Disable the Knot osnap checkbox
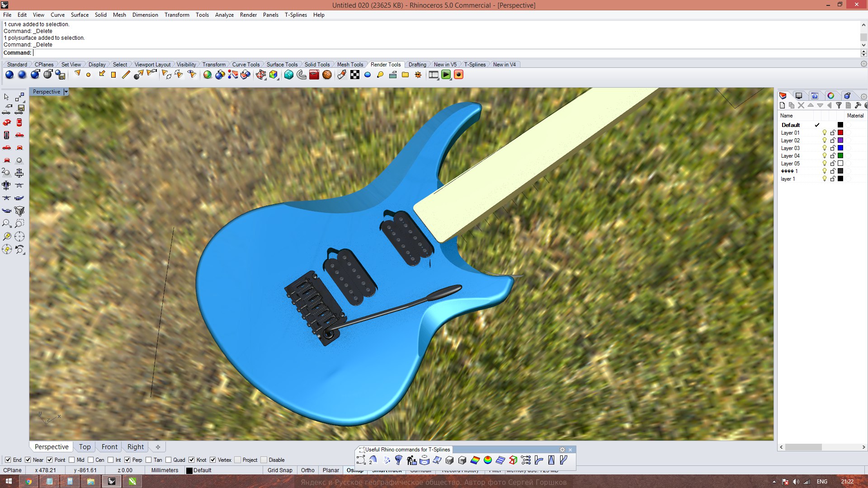868x488 pixels. point(192,460)
